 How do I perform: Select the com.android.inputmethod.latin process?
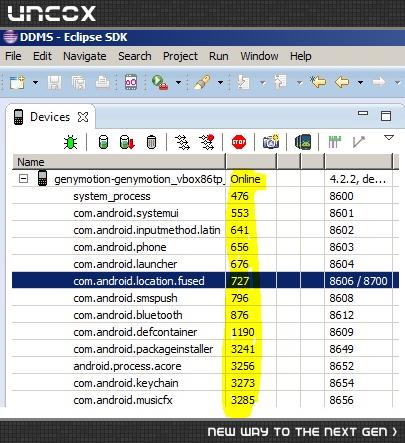[x=205, y=230]
